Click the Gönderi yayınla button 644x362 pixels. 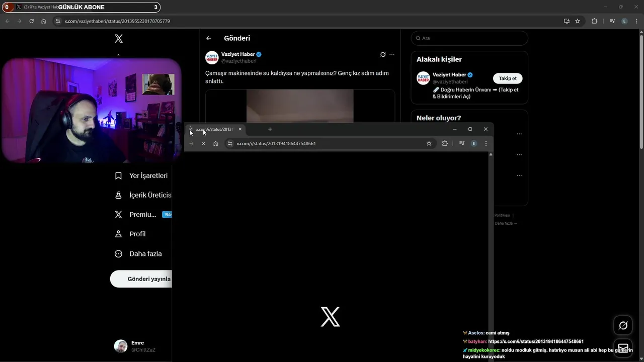click(141, 279)
